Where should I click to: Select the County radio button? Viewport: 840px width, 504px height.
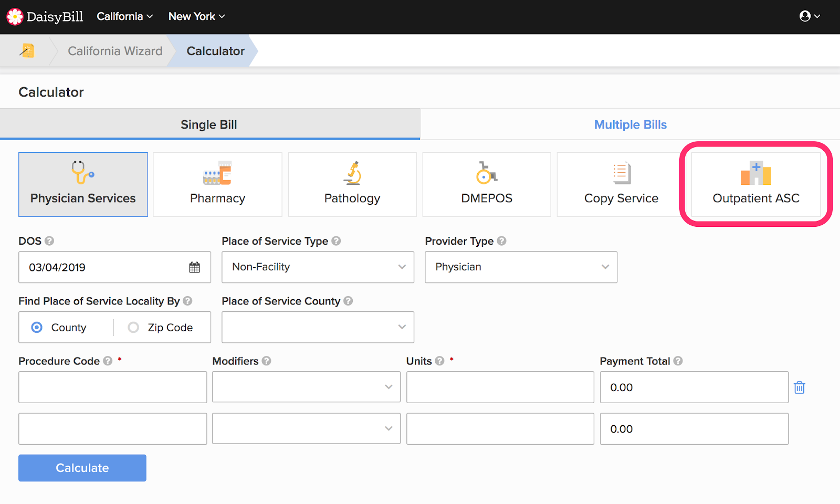[x=37, y=328]
